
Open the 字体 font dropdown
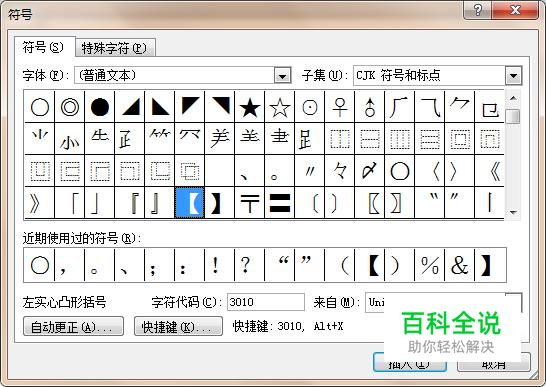(x=282, y=75)
